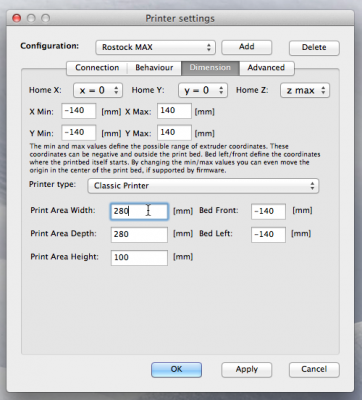This screenshot has height=400, width=362.
Task: Open the Home Z dropdown
Action: (x=305, y=90)
